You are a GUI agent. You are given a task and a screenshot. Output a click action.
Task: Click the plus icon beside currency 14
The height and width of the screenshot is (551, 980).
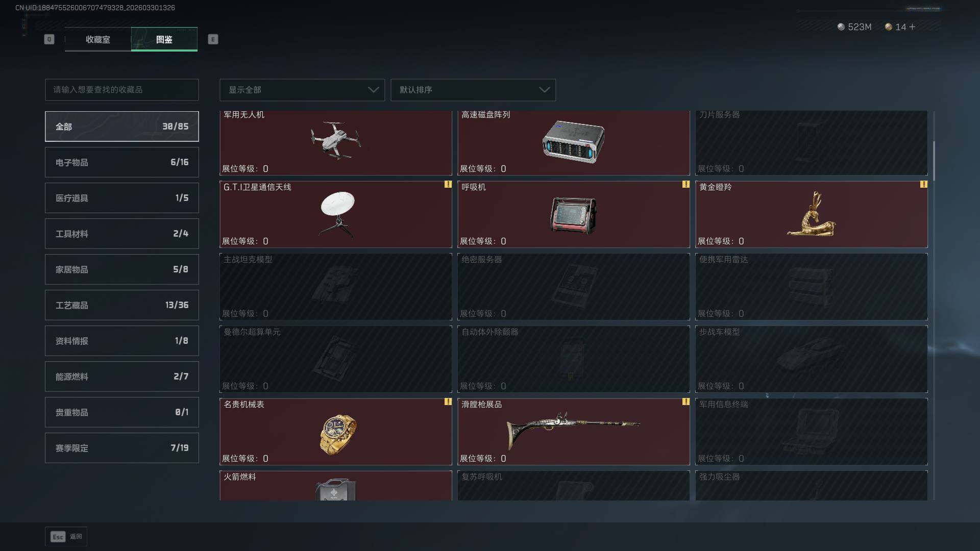pos(912,27)
